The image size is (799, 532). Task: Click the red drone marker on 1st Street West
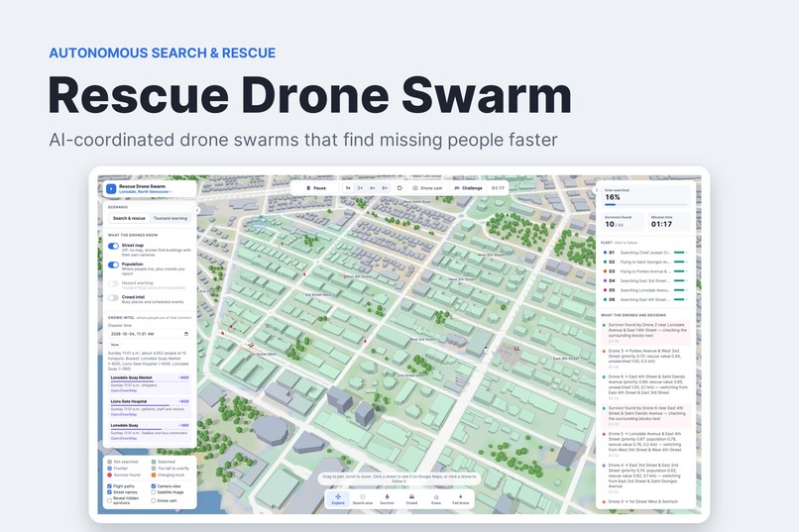click(251, 346)
